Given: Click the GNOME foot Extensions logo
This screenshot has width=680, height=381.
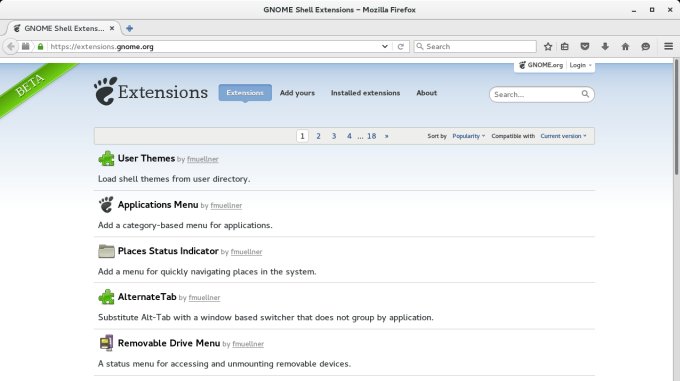Looking at the screenshot, I should pyautogui.click(x=150, y=91).
